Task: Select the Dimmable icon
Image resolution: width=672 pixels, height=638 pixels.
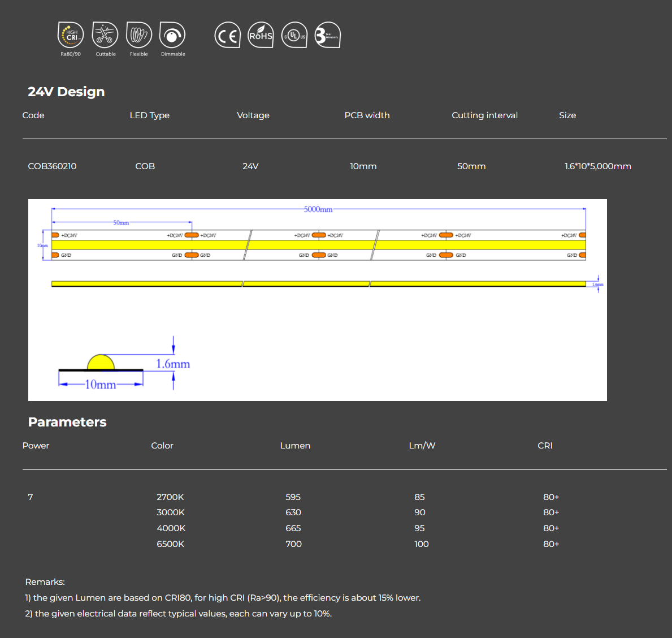Action: coord(172,35)
